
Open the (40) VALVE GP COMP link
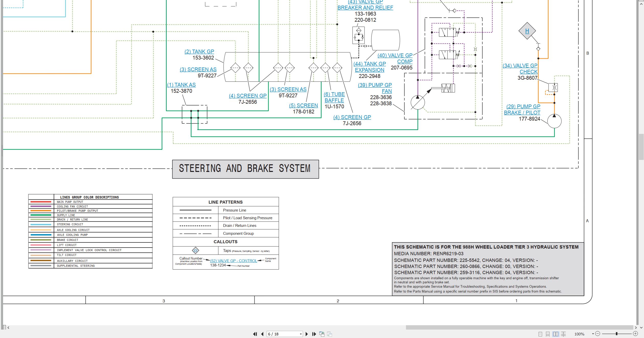pos(395,59)
